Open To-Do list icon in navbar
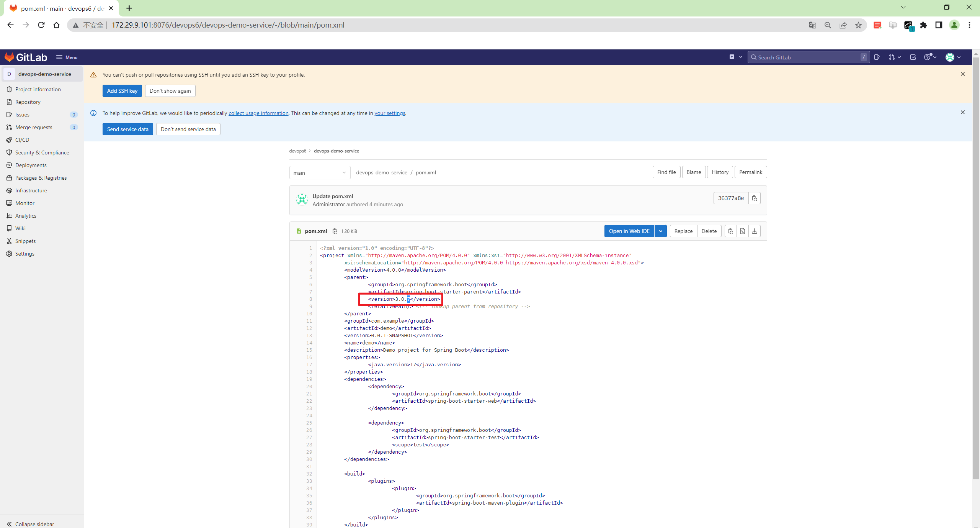This screenshot has height=528, width=980. [913, 57]
